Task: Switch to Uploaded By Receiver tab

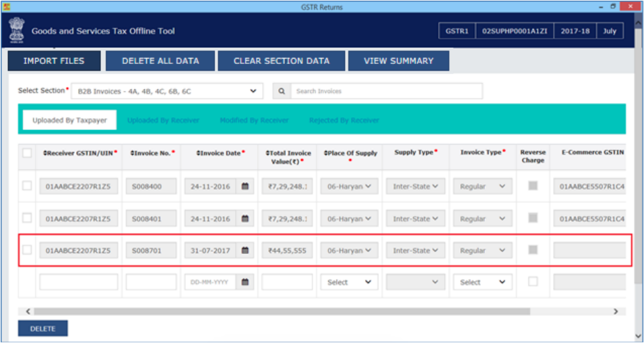Action: click(x=163, y=121)
